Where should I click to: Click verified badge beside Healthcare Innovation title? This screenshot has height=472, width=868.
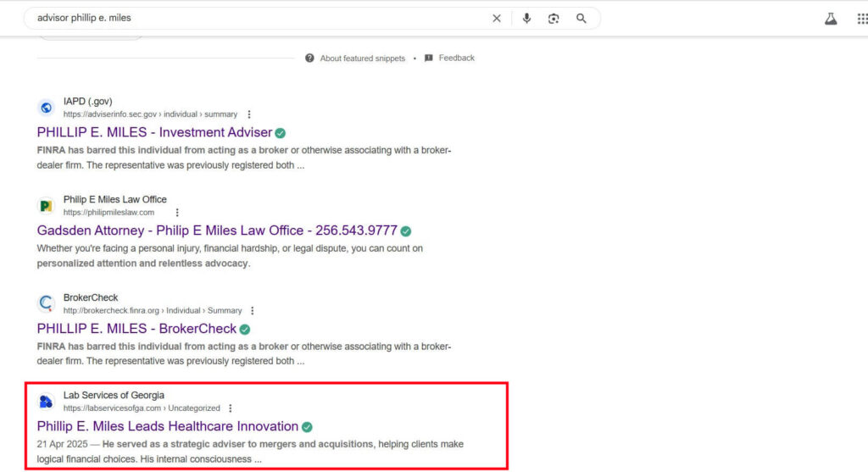[307, 427]
